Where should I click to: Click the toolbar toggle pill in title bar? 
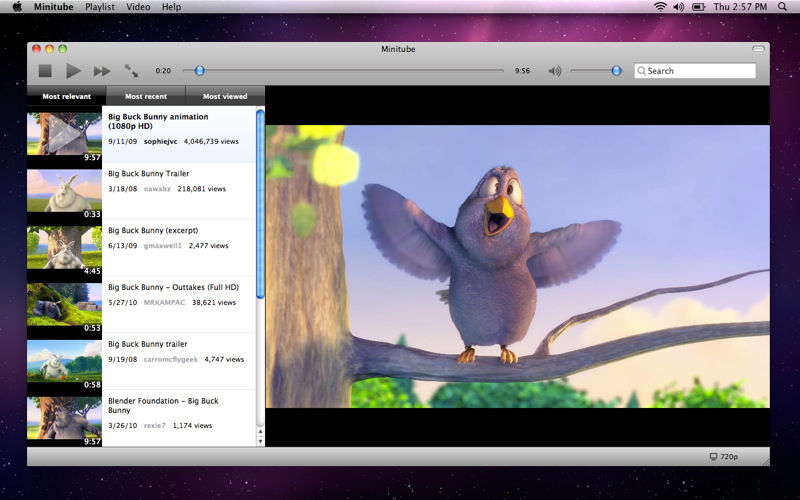(x=758, y=49)
